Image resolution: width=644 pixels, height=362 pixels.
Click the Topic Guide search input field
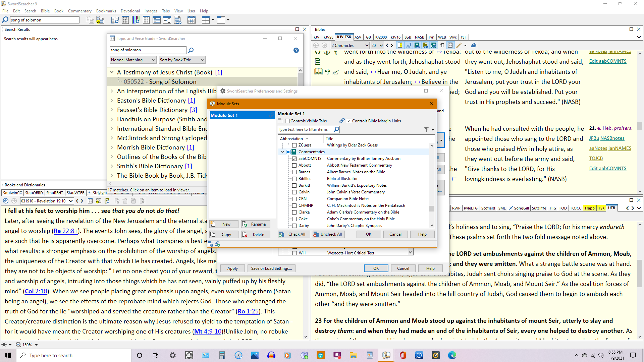(x=148, y=50)
